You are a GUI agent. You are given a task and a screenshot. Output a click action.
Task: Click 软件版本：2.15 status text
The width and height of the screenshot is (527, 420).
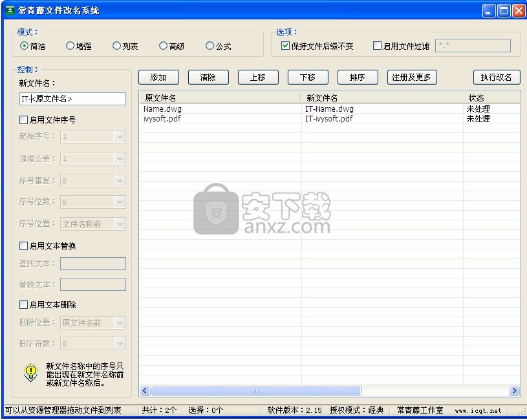tap(294, 410)
